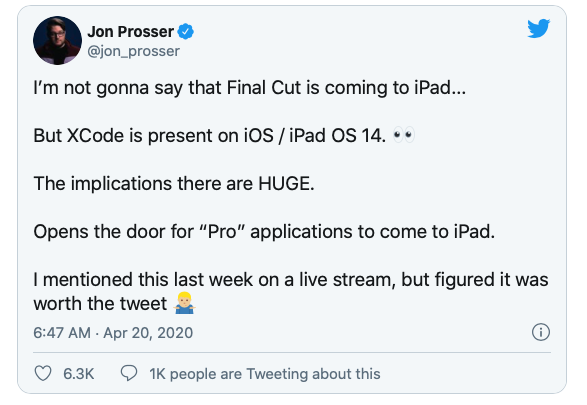Visit the @jon_prosser handle

(133, 51)
